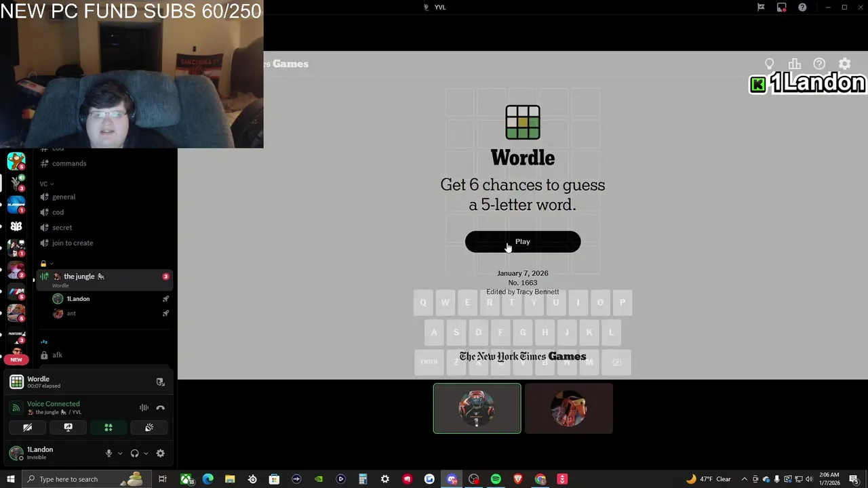Open the Phantoms server icon
Screen dimensions: 868x488
[x=16, y=335]
